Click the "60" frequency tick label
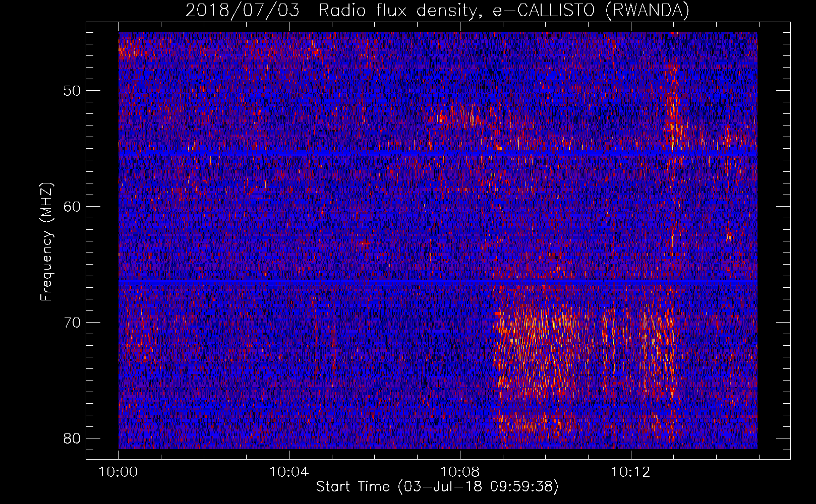The width and height of the screenshot is (816, 504). pyautogui.click(x=72, y=207)
